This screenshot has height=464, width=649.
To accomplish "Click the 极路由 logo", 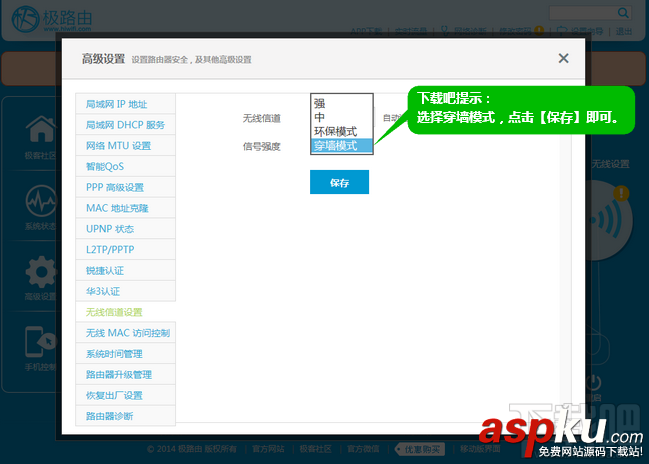I will coord(52,19).
